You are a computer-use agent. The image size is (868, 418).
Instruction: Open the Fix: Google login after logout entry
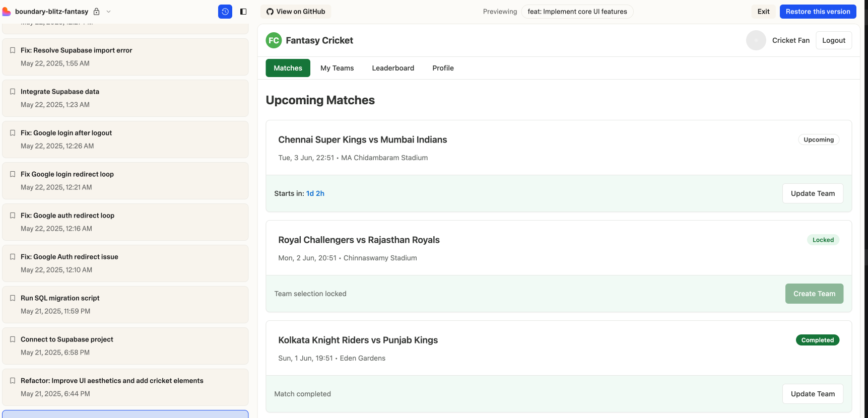125,140
